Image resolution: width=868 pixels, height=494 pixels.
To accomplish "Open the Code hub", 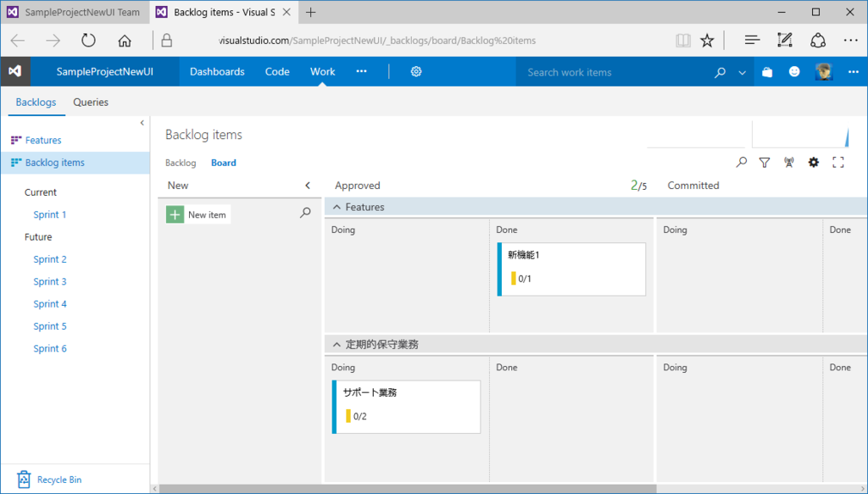I will coord(277,71).
